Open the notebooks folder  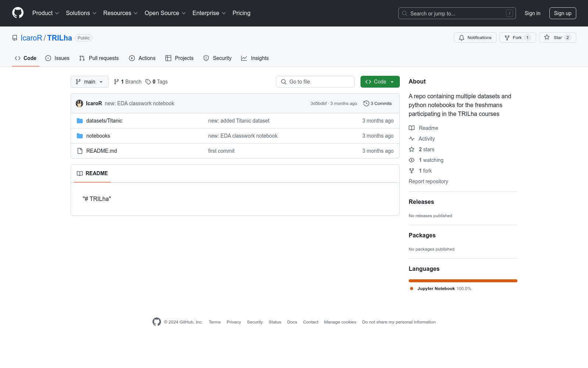tap(98, 136)
